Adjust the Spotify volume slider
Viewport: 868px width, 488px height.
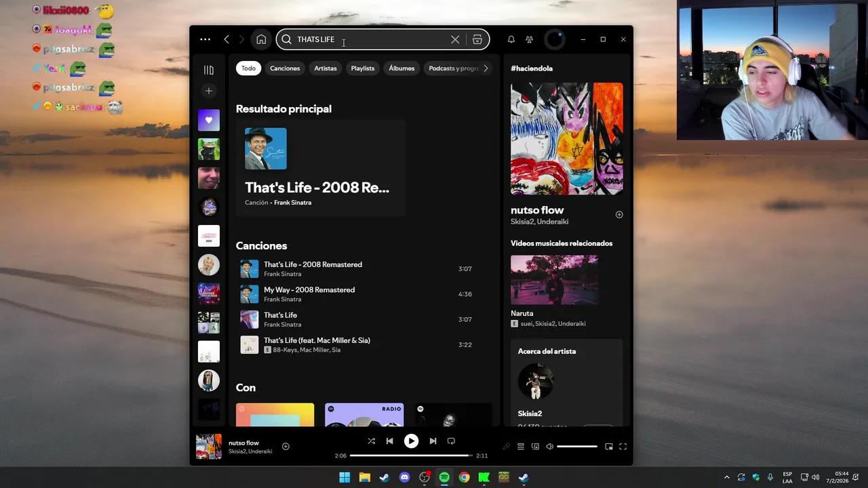click(x=577, y=447)
